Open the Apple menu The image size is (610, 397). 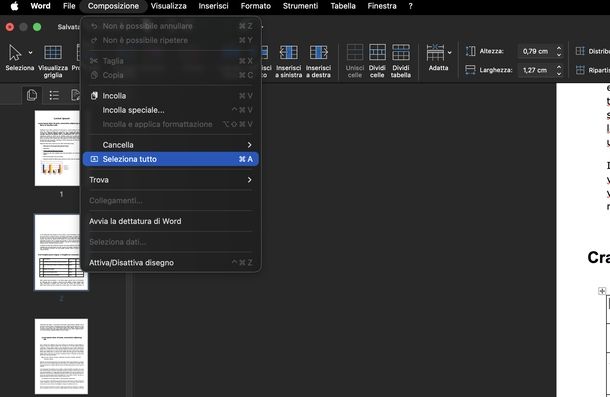(14, 6)
